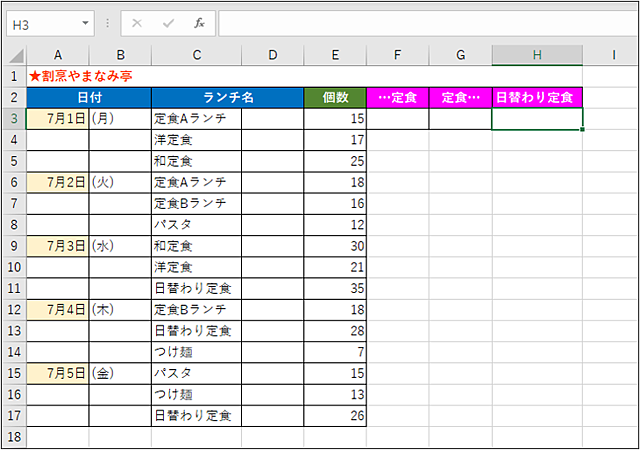Click the …定食 header in column F
This screenshot has width=640, height=450.
tap(398, 98)
